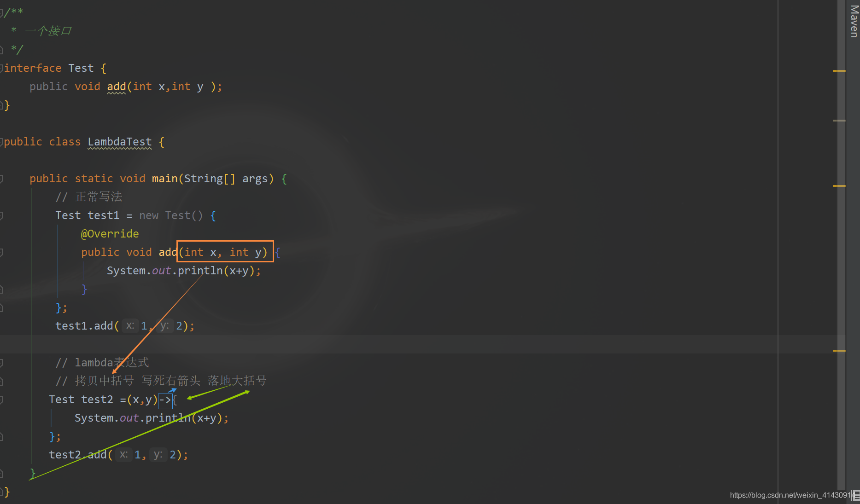Click the @Override annotation text

(x=110, y=233)
